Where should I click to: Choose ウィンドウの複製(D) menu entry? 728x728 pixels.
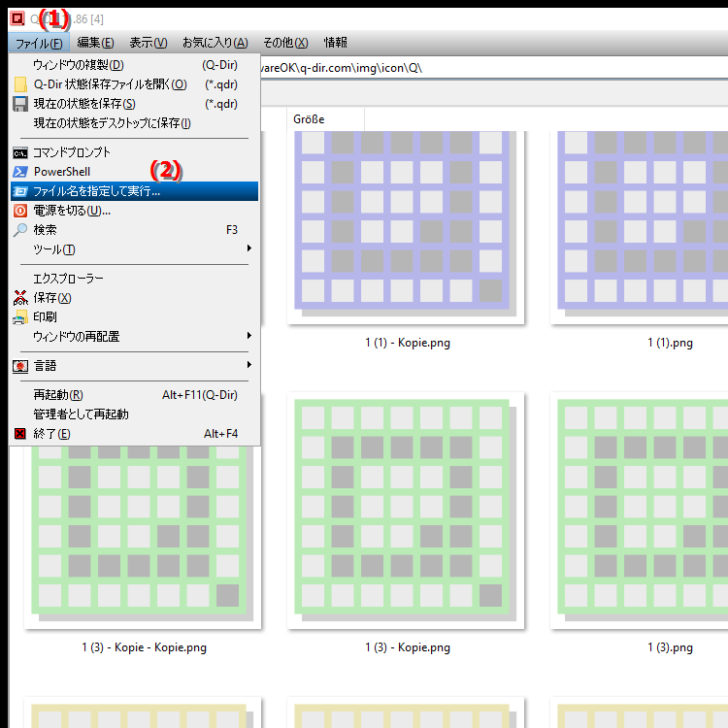pos(134,65)
